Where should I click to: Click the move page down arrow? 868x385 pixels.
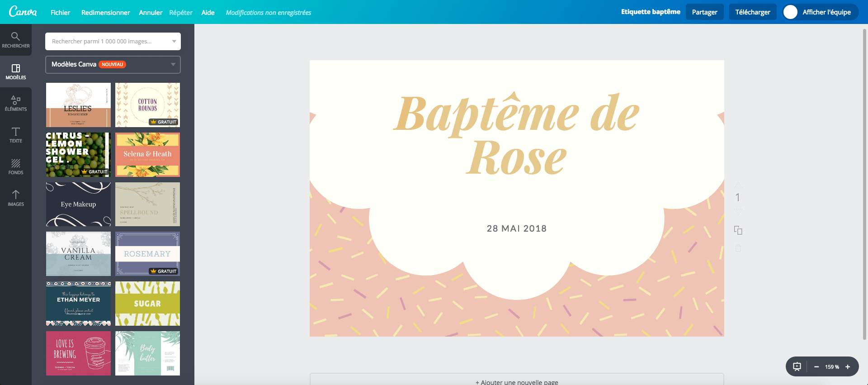click(738, 212)
